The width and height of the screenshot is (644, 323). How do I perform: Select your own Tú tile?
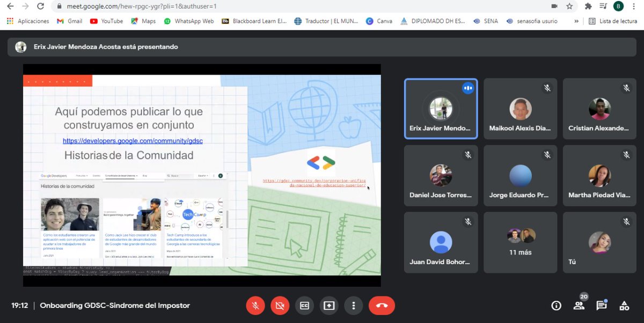tap(599, 242)
